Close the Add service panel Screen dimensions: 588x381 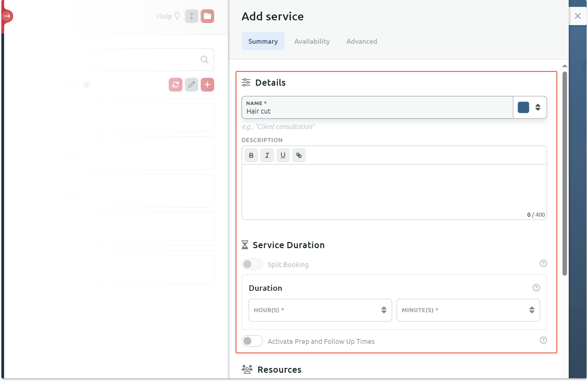578,16
